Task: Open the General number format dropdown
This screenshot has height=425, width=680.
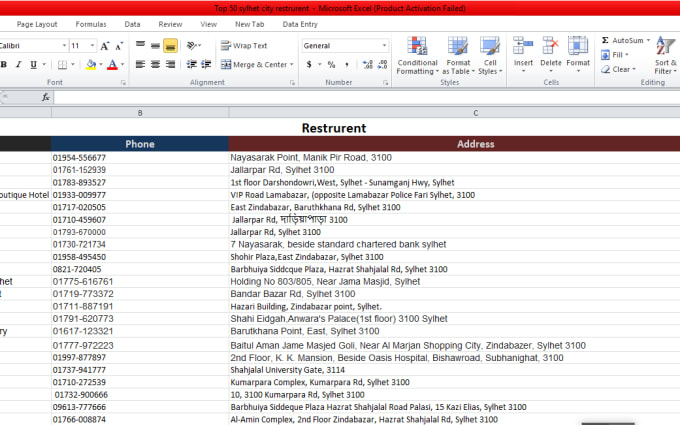Action: click(384, 46)
